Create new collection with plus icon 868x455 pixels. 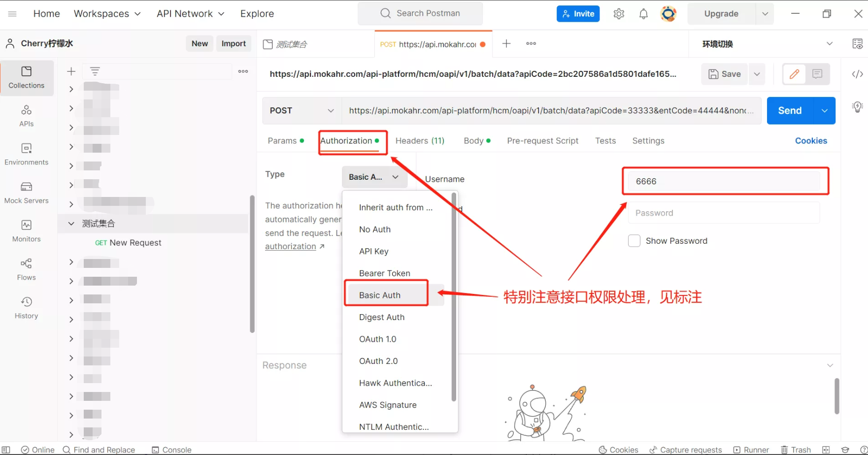coord(71,71)
